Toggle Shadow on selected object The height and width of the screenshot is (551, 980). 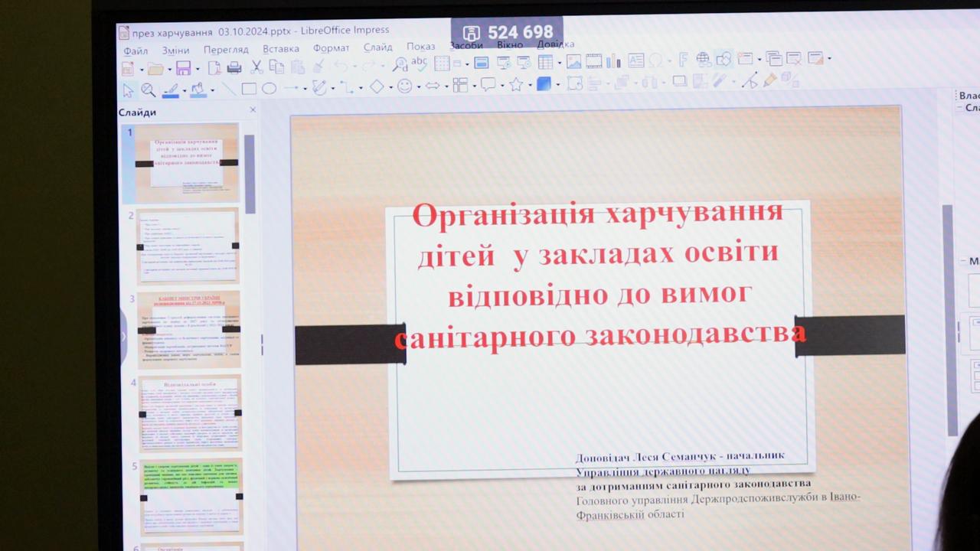pyautogui.click(x=679, y=81)
